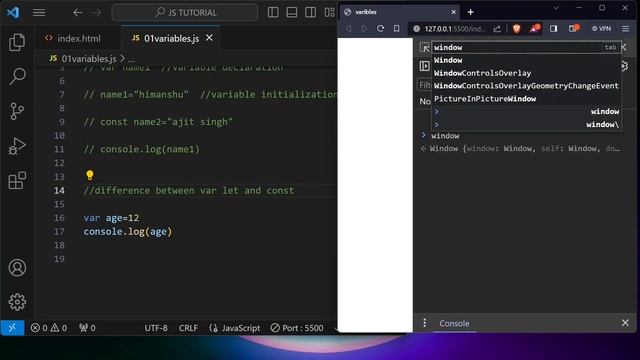Image resolution: width=640 pixels, height=360 pixels.
Task: Reload the browser page
Action: click(x=380, y=29)
